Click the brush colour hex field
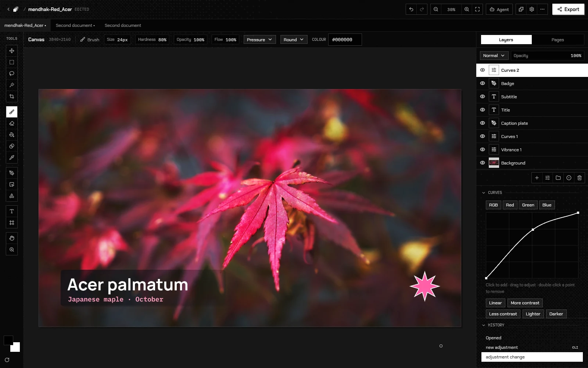The height and width of the screenshot is (368, 588). tap(345, 40)
